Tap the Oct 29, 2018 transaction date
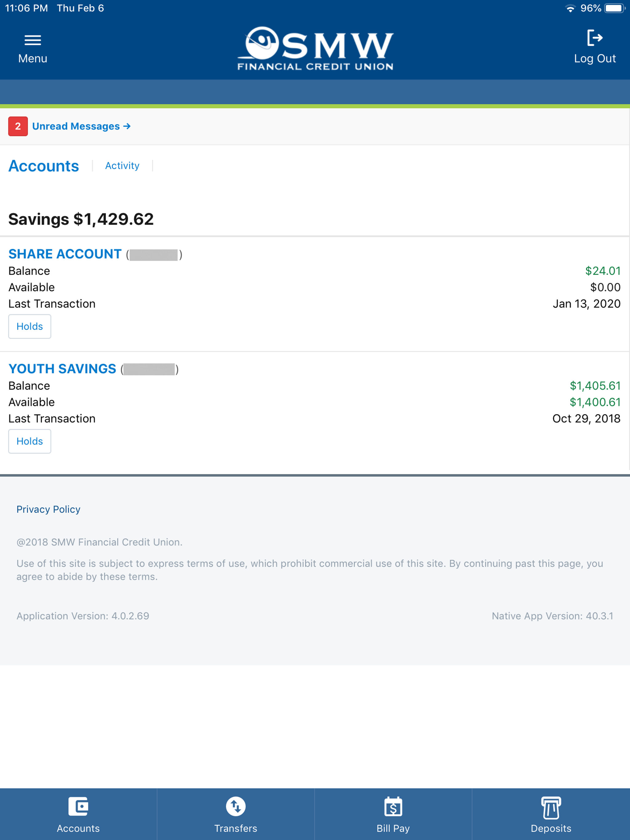This screenshot has width=630, height=840. 586,418
